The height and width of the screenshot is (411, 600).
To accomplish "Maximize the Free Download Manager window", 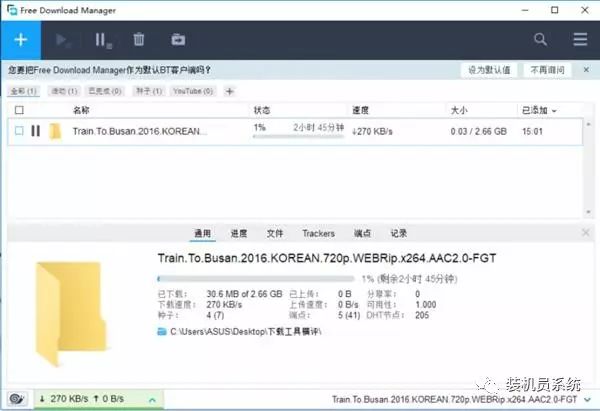I will click(x=554, y=10).
